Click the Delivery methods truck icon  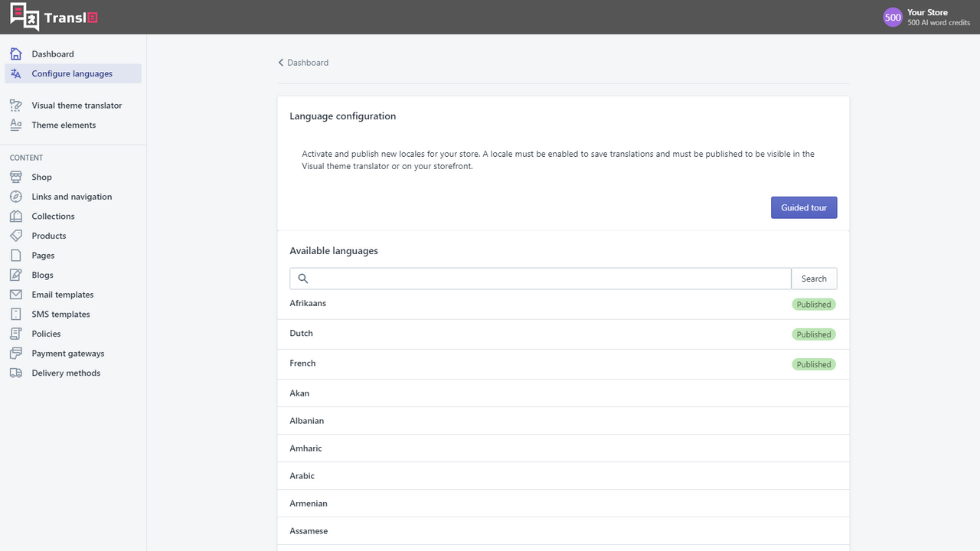point(16,373)
